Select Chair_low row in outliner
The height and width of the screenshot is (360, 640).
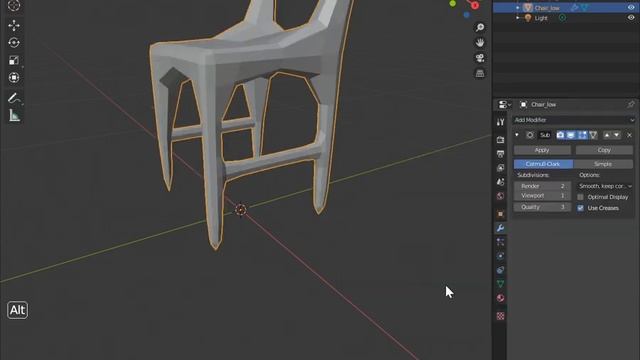point(566,8)
